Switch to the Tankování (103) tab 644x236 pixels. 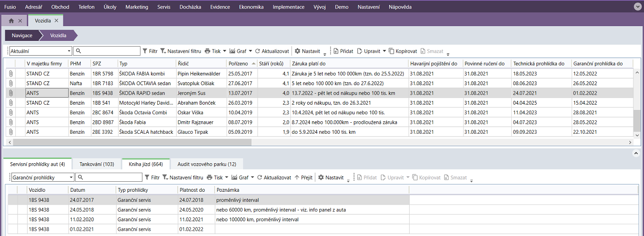coord(96,164)
